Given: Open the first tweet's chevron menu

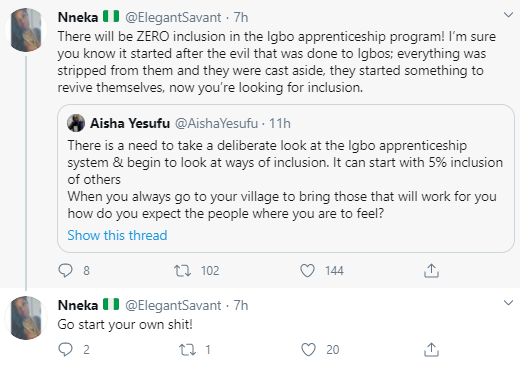Looking at the screenshot, I should click(x=508, y=15).
